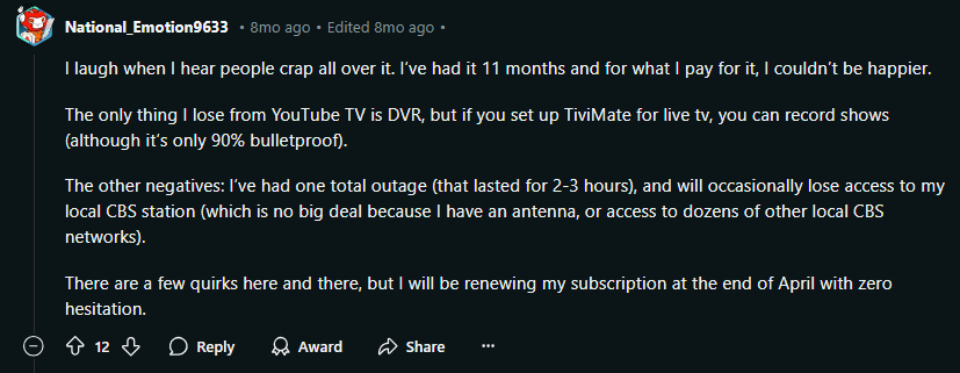The height and width of the screenshot is (373, 960).
Task: Click the paragraph mentioning TiviMate and DVR
Action: (x=477, y=128)
